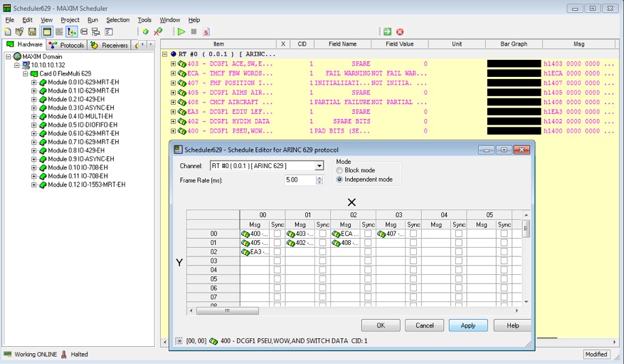
Task: Click the MAXIM Domain globe icon
Action: 17,56
